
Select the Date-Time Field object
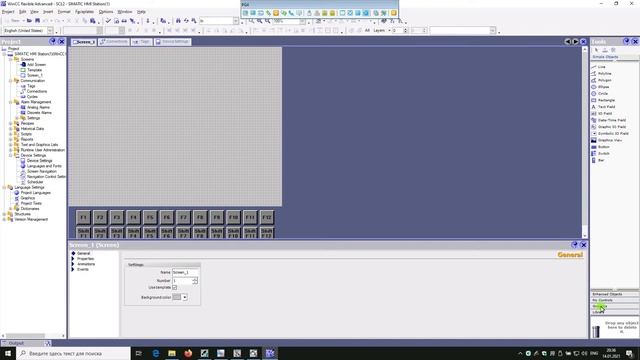tap(611, 120)
